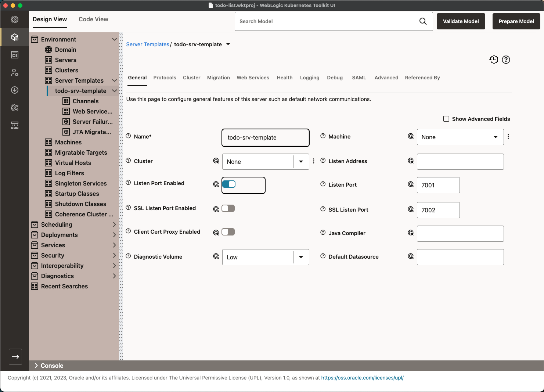Collapse the Server Templates tree node
The width and height of the screenshot is (544, 392).
(114, 80)
